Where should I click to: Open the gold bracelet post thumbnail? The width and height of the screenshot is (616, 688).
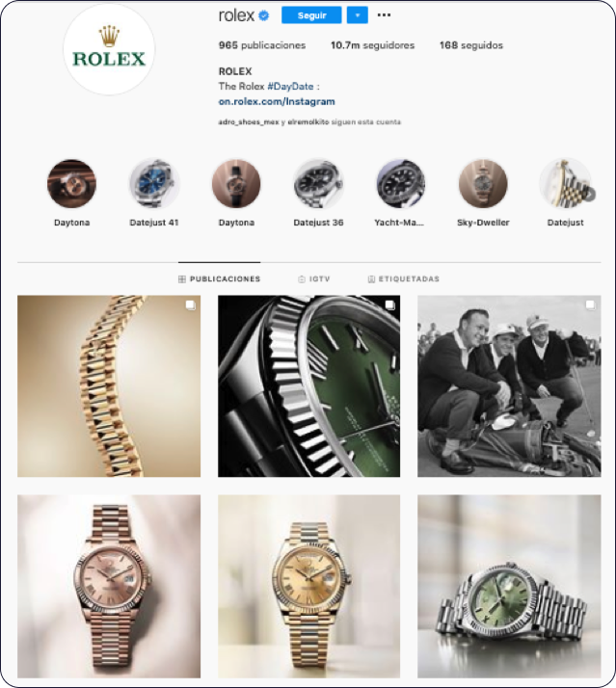109,386
